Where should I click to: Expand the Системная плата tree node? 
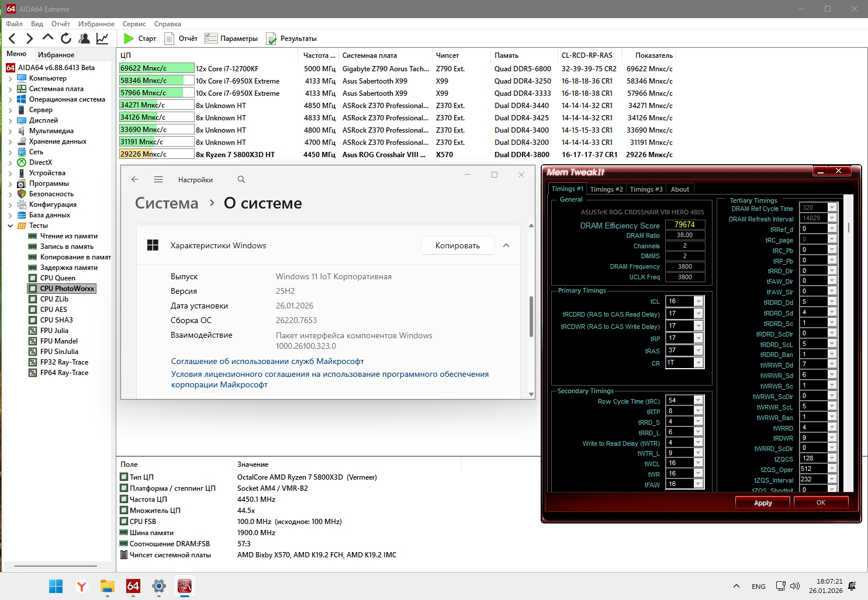(10, 89)
